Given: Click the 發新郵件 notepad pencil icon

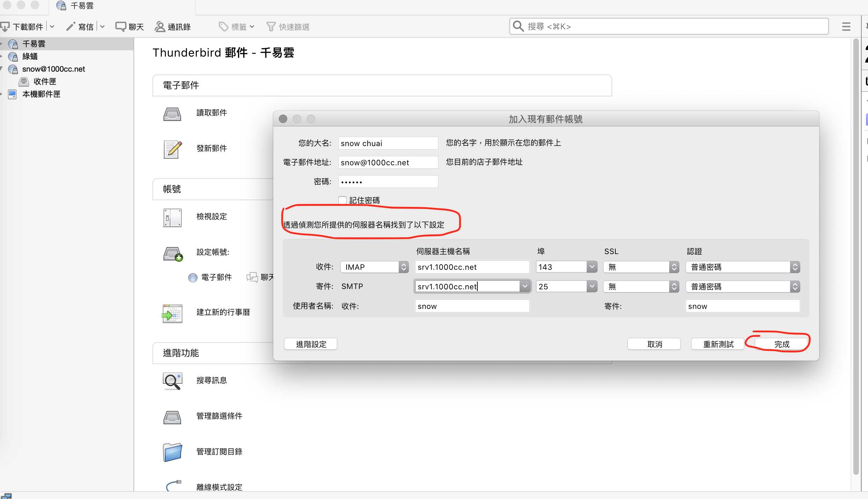Looking at the screenshot, I should (x=173, y=149).
